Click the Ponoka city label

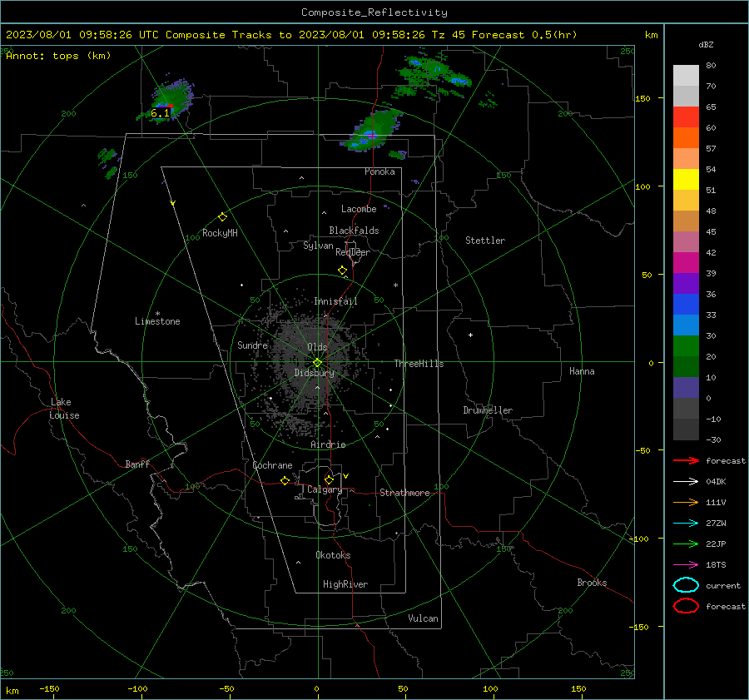pyautogui.click(x=379, y=171)
